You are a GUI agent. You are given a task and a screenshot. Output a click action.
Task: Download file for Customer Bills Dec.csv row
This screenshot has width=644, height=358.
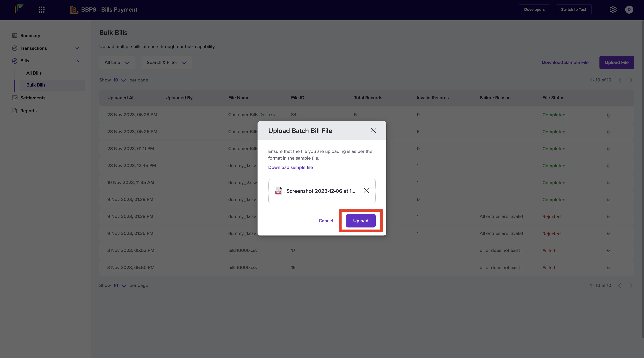(x=608, y=115)
